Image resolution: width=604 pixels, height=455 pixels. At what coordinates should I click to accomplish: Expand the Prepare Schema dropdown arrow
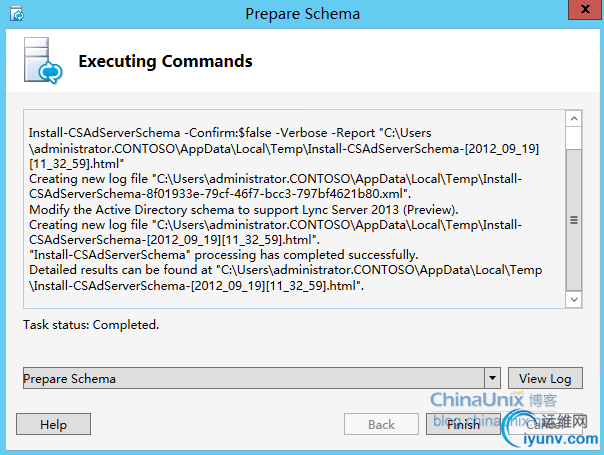[x=492, y=378]
